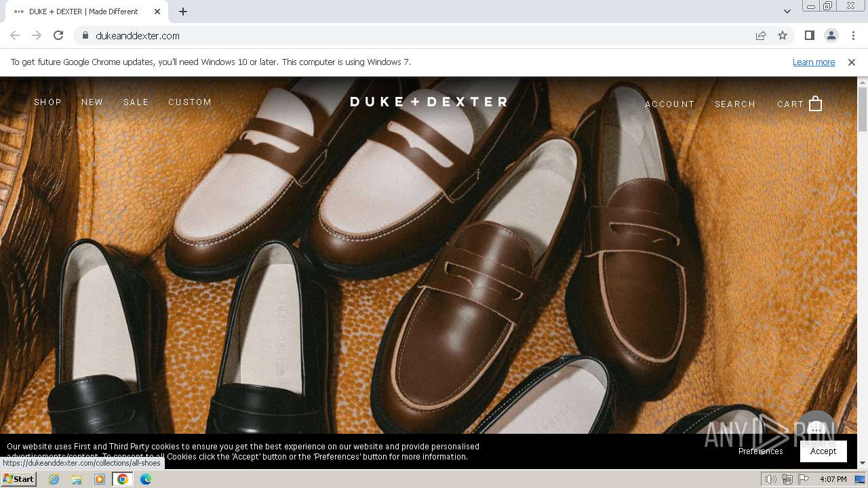Click the scrollbar up arrow
Viewport: 868px width, 488px height.
tap(863, 82)
